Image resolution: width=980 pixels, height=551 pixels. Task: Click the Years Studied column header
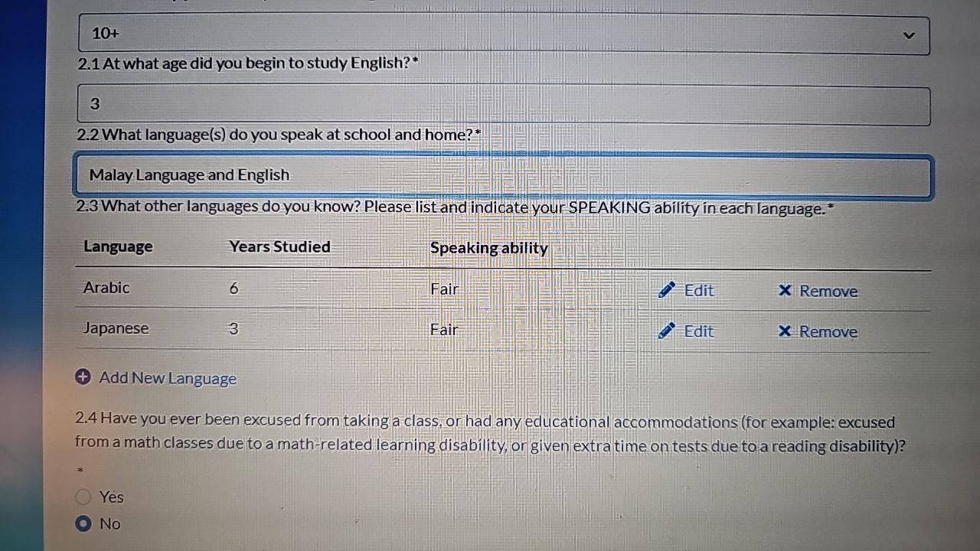[279, 246]
